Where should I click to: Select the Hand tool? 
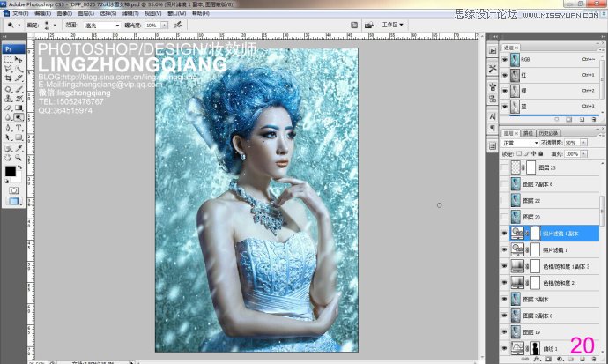(x=8, y=158)
